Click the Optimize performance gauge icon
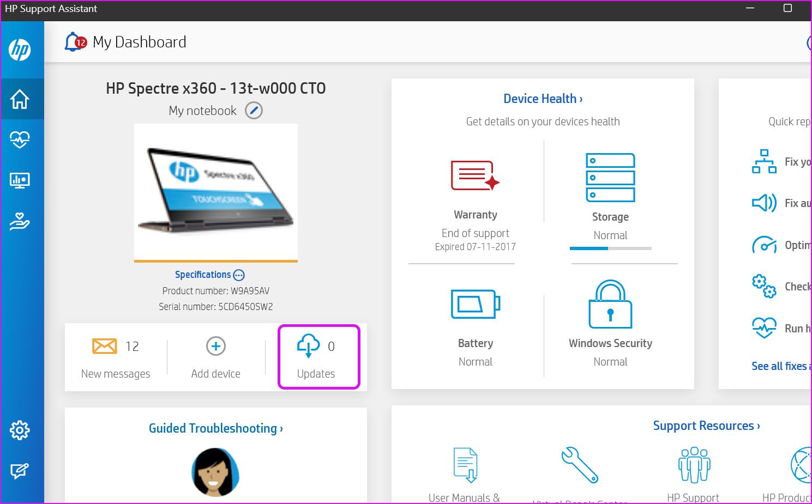 (x=765, y=245)
